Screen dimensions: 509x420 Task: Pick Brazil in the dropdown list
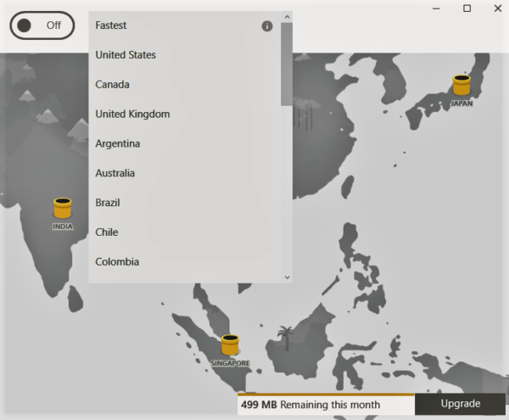coord(185,203)
